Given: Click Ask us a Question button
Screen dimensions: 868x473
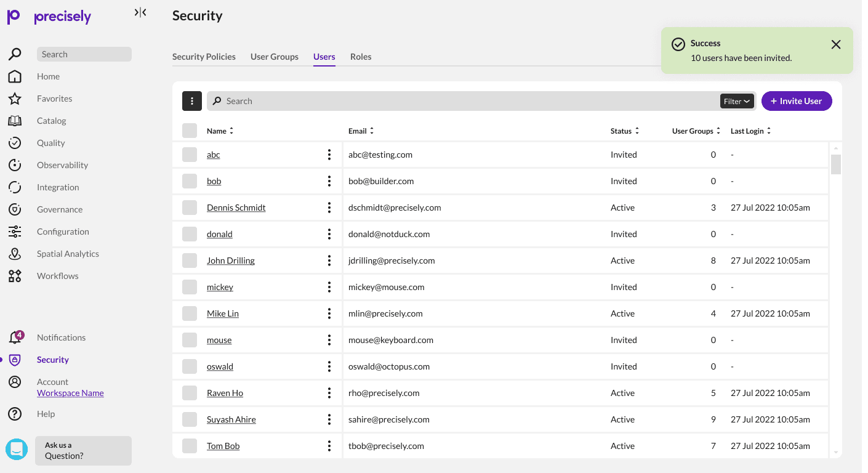Looking at the screenshot, I should (83, 450).
